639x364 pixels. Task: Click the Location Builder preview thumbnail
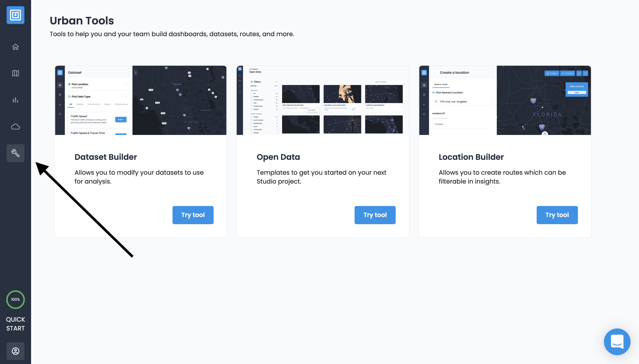505,100
